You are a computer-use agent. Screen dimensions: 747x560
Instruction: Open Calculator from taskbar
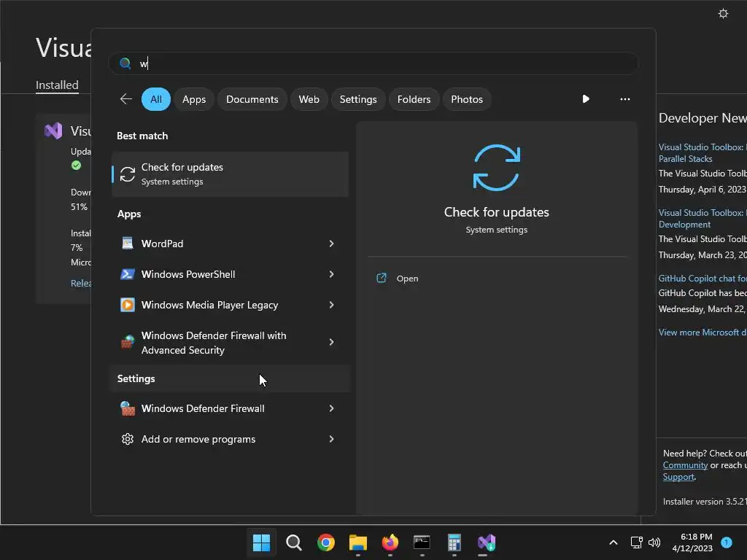click(454, 542)
